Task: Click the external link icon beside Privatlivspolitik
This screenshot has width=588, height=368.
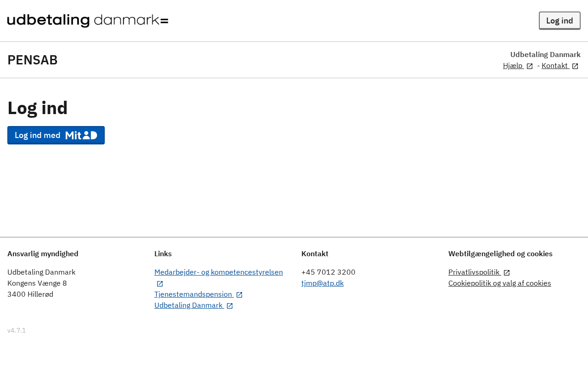Action: point(507,273)
